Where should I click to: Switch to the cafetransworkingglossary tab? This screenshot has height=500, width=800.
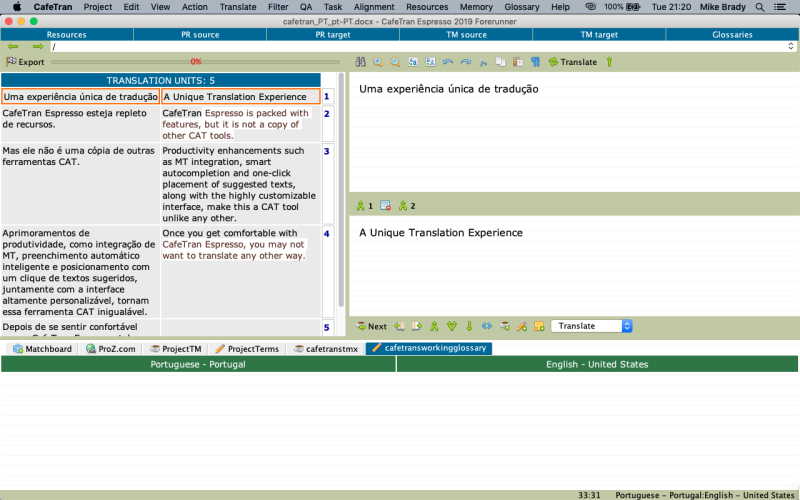pyautogui.click(x=429, y=348)
